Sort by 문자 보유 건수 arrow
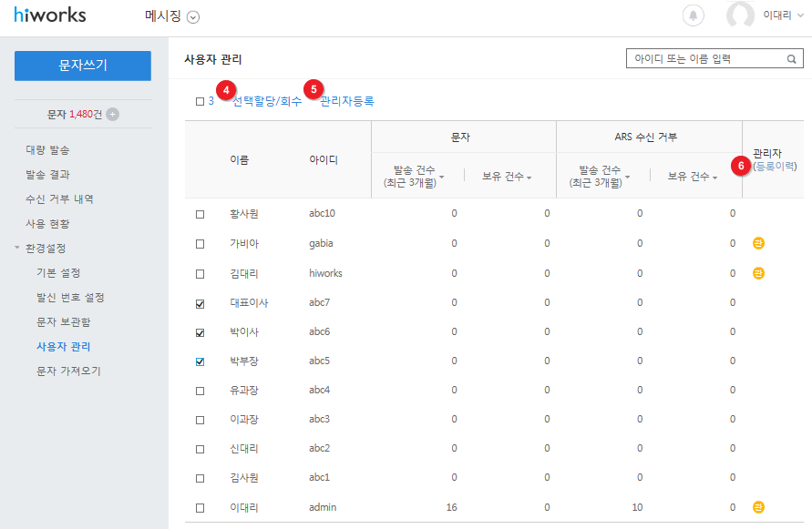Viewport: 812px width, 529px height. click(x=529, y=177)
